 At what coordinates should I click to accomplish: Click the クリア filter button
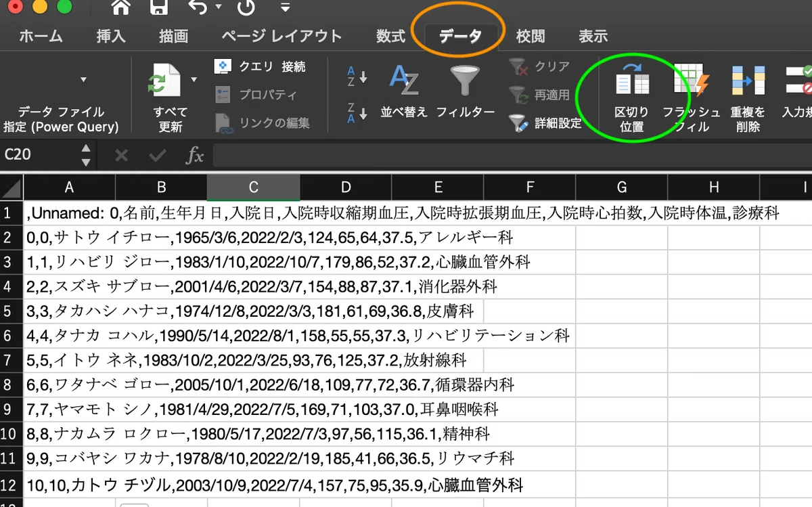[539, 66]
